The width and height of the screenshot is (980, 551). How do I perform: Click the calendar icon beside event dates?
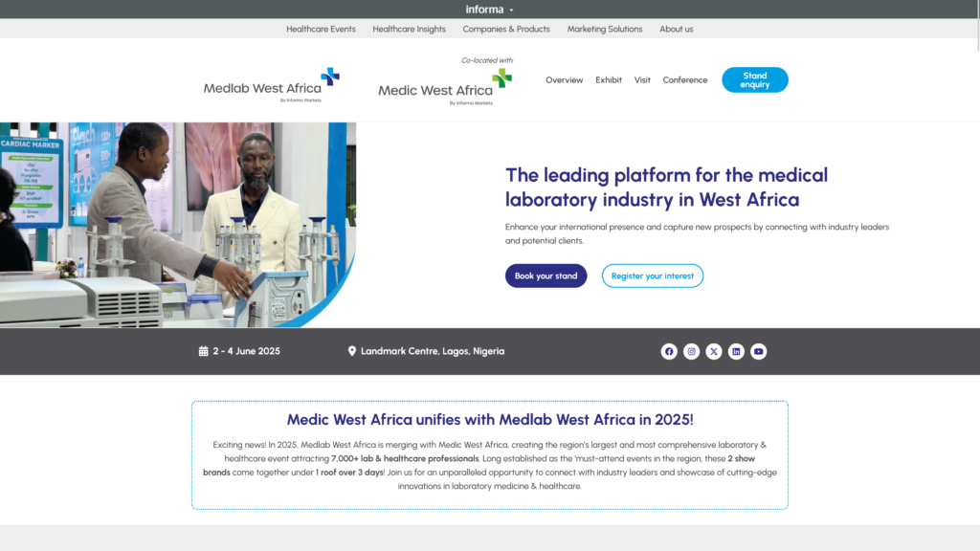(x=203, y=351)
